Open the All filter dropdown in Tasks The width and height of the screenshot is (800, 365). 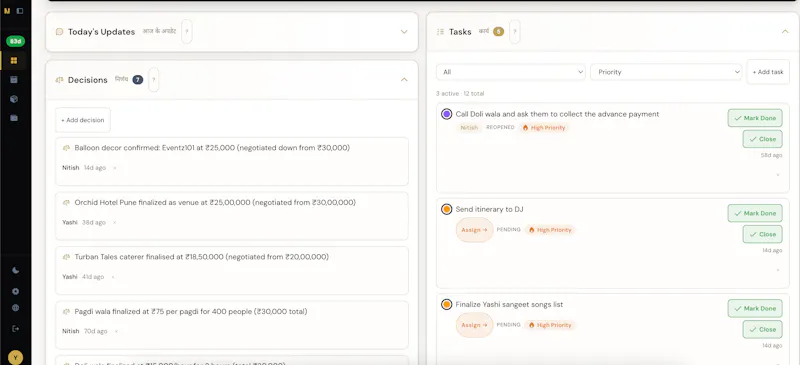(x=511, y=72)
